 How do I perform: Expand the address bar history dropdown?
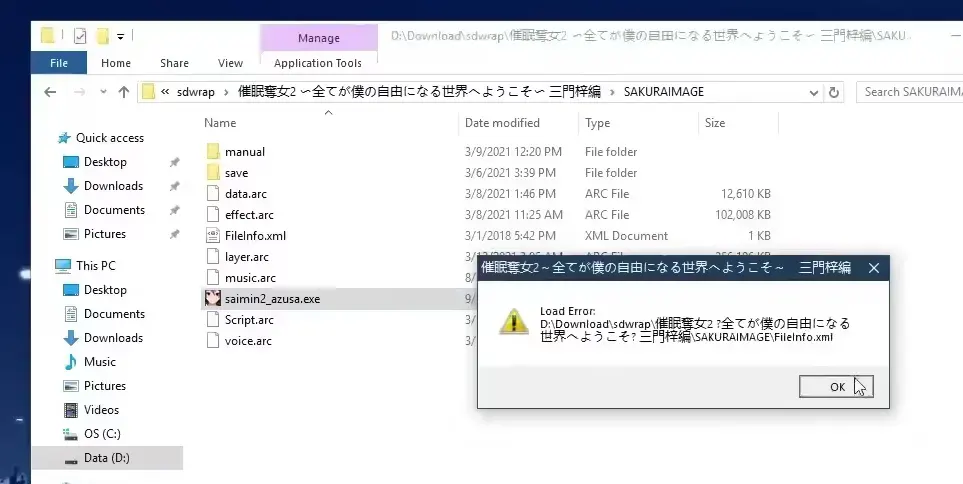[813, 93]
